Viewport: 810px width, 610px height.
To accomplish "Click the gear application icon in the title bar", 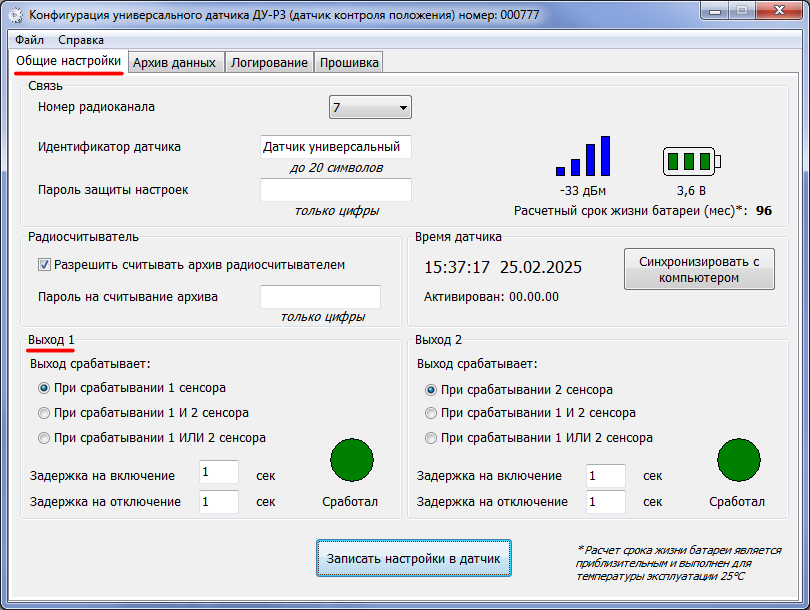I will (16, 15).
